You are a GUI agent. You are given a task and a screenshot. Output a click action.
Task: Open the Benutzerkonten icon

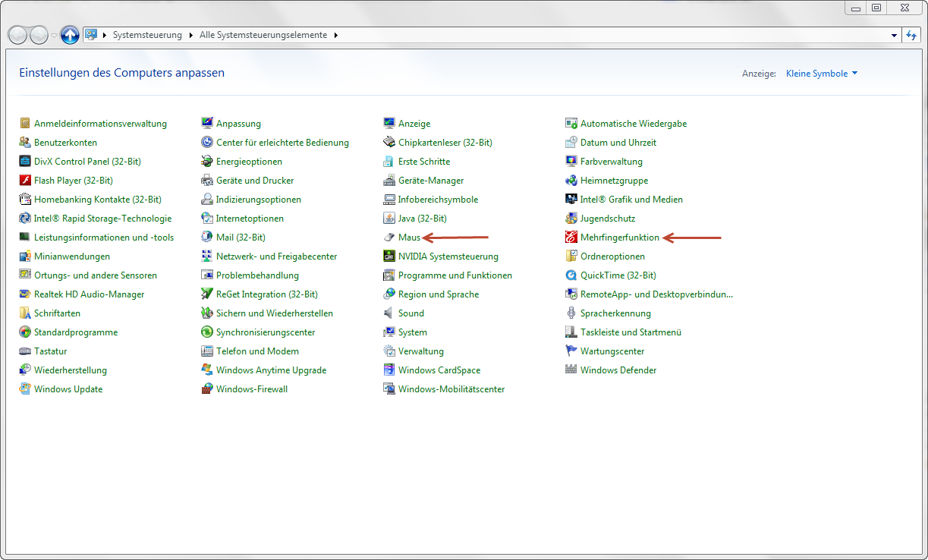(25, 143)
